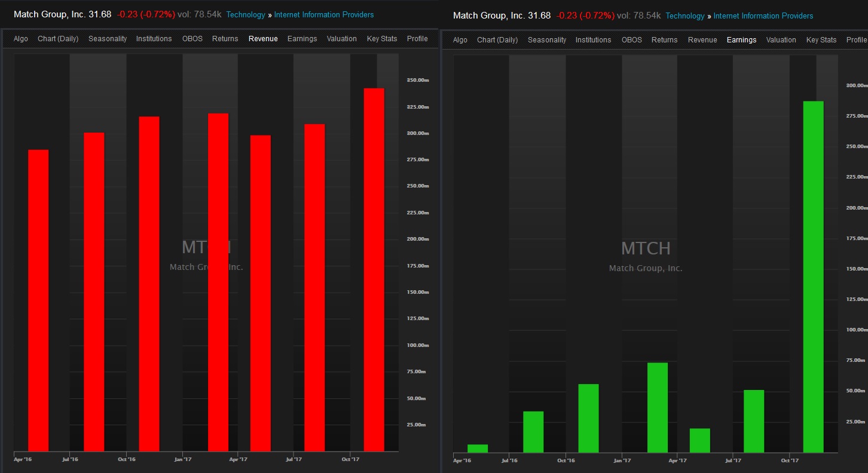Click the 150.00m axis label on earnings chart
The image size is (868, 473).
click(x=857, y=269)
